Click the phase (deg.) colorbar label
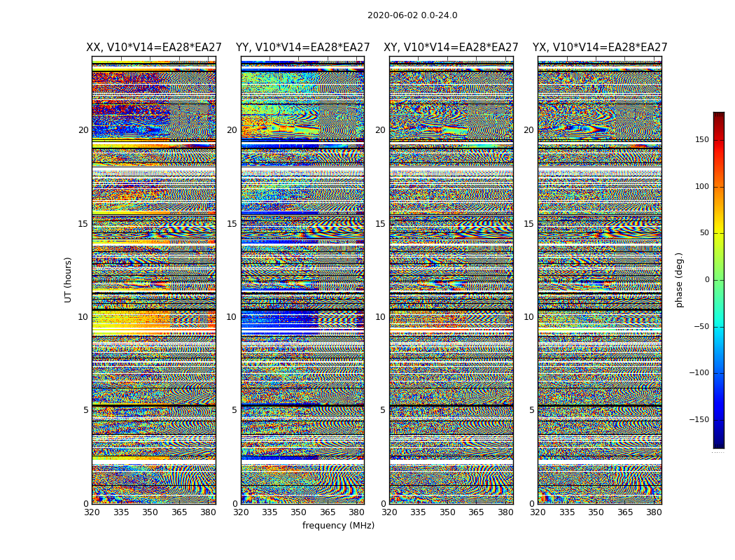The width and height of the screenshot is (735, 560). (x=679, y=279)
